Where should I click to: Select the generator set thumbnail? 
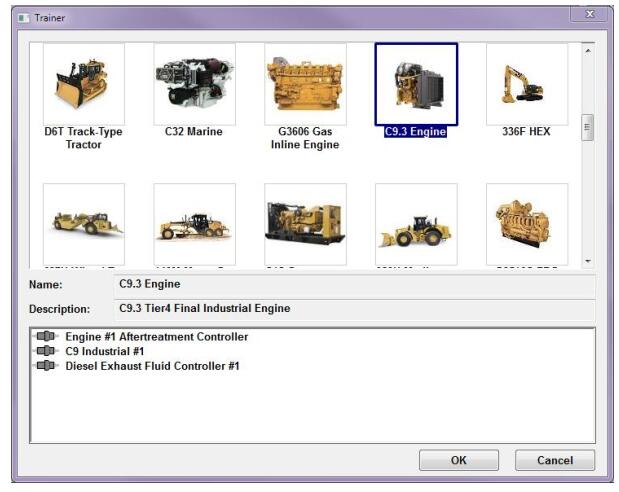coord(305,224)
